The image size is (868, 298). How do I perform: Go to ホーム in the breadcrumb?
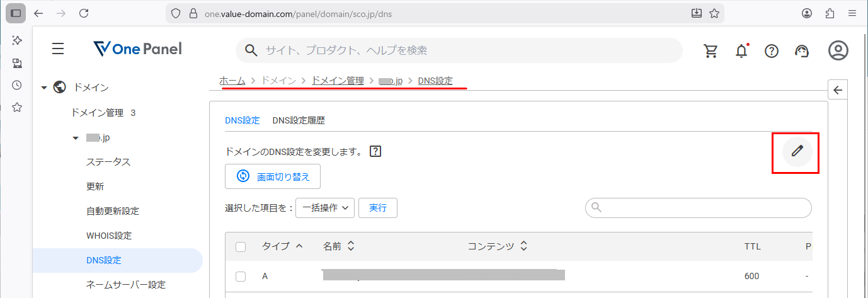pyautogui.click(x=232, y=81)
